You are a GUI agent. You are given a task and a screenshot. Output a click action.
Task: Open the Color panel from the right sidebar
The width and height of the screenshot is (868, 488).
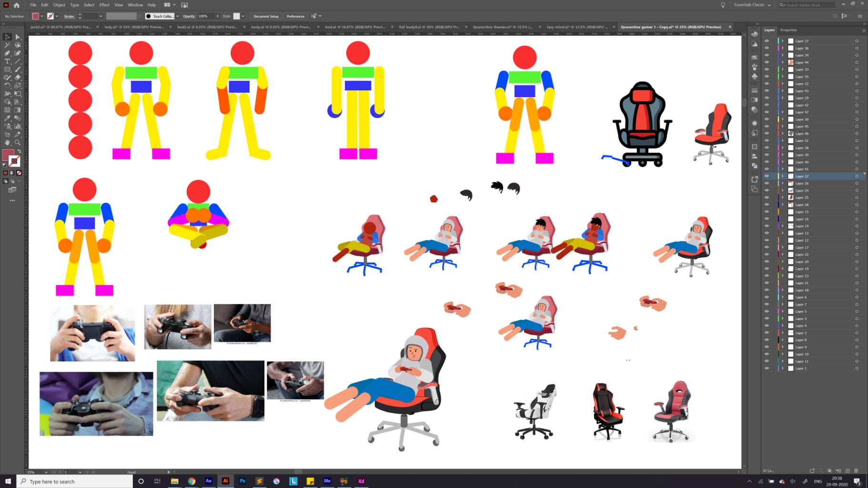pyautogui.click(x=755, y=34)
